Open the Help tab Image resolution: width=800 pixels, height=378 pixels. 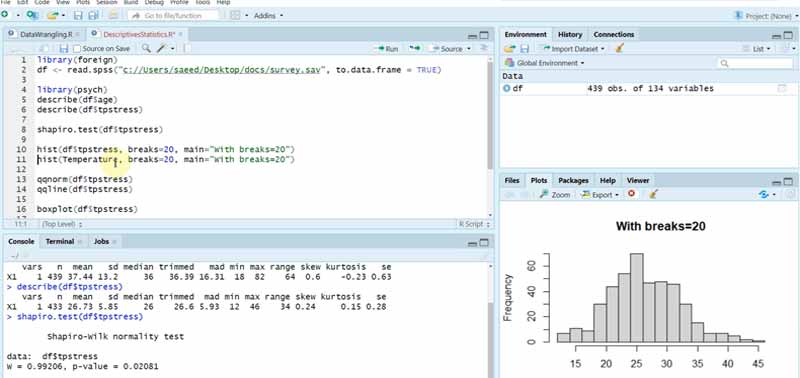pos(608,180)
